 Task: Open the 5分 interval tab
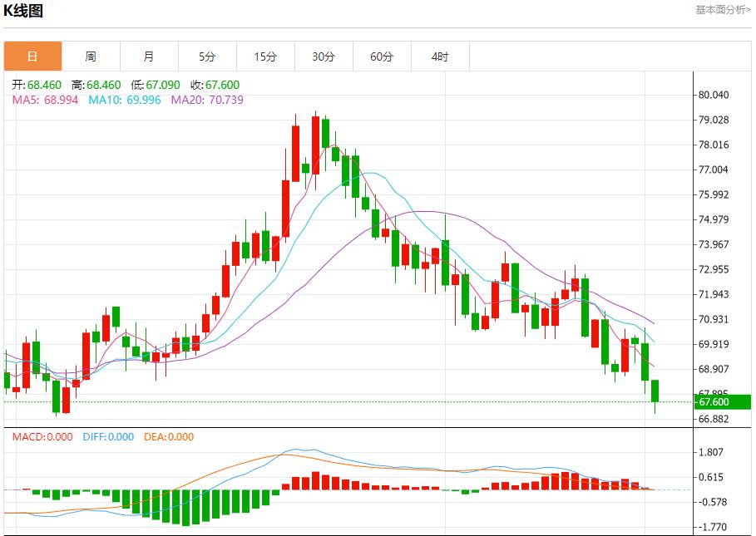click(x=207, y=57)
